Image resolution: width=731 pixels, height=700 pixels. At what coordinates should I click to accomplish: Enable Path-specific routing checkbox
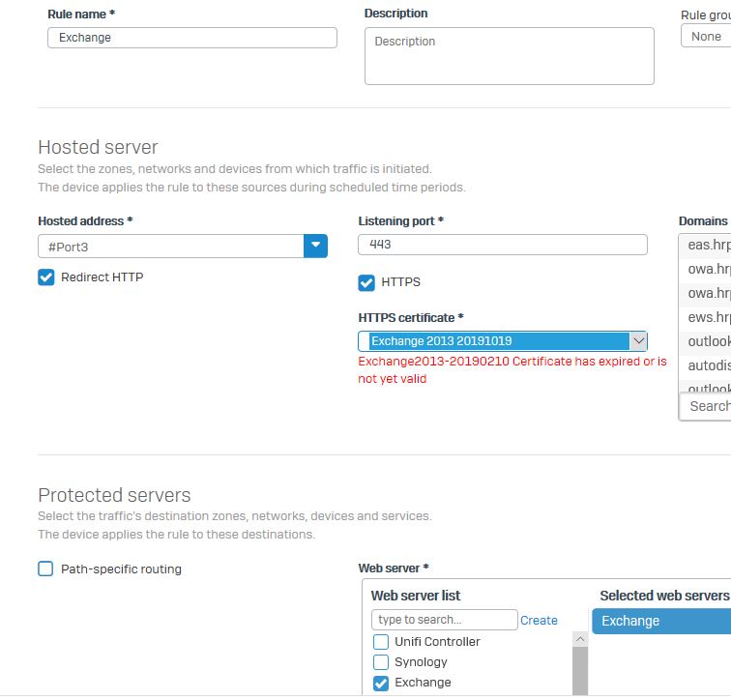(x=45, y=569)
